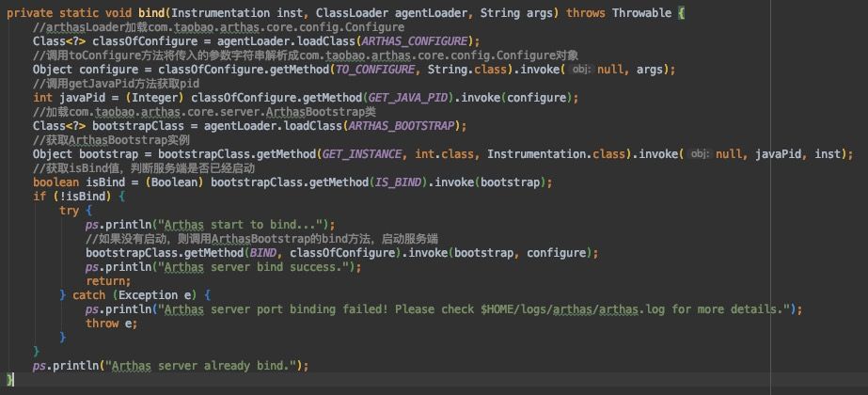Image resolution: width=868 pixels, height=395 pixels.
Task: Click the TO_CONFIGURE constant
Action: [x=375, y=70]
